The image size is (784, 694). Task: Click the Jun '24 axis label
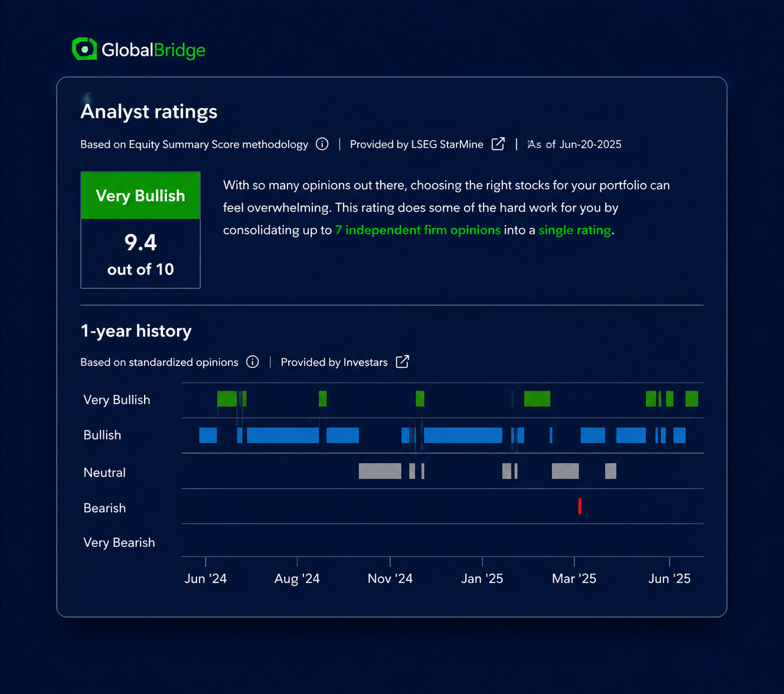tap(205, 579)
